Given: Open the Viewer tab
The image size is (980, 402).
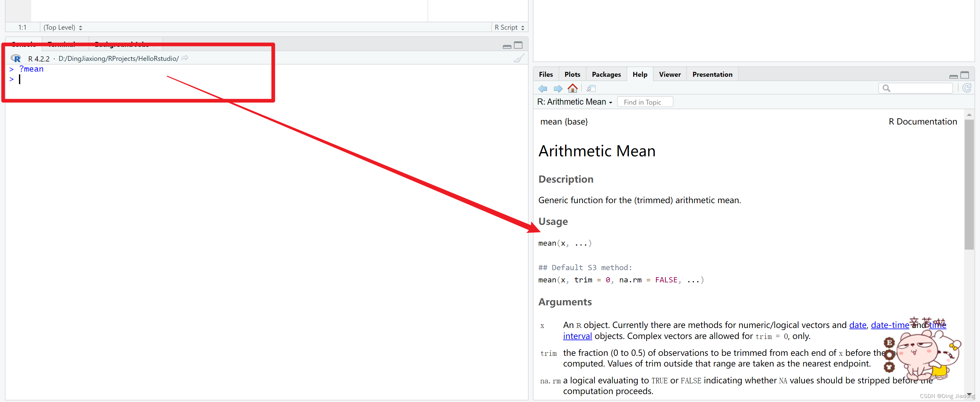Looking at the screenshot, I should point(669,74).
